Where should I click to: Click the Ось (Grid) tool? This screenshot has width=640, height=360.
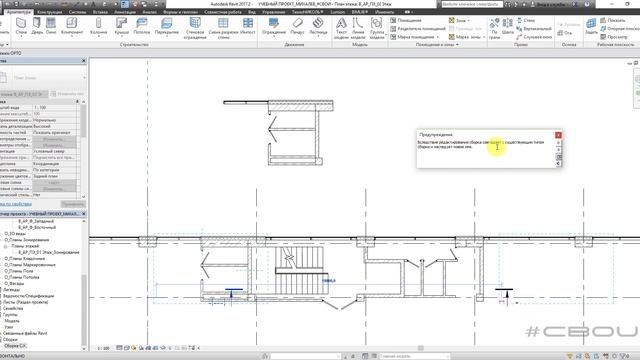[564, 33]
